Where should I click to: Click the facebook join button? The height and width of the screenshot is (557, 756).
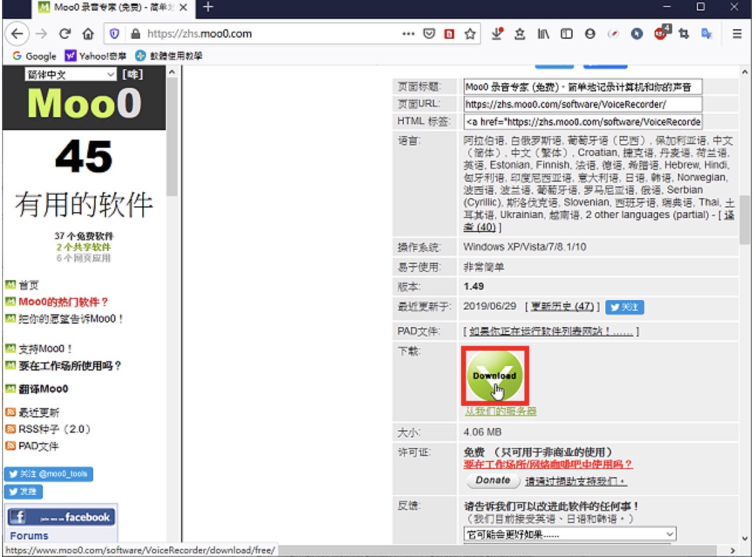61,517
